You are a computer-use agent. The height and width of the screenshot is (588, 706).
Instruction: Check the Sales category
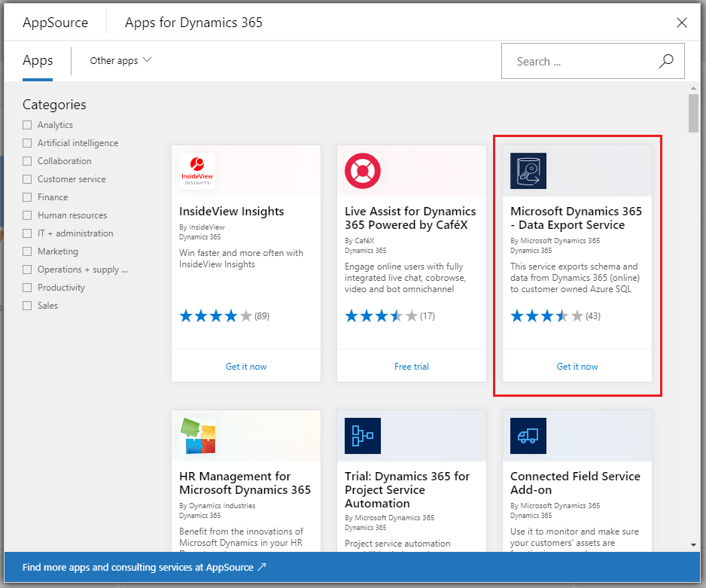[27, 305]
